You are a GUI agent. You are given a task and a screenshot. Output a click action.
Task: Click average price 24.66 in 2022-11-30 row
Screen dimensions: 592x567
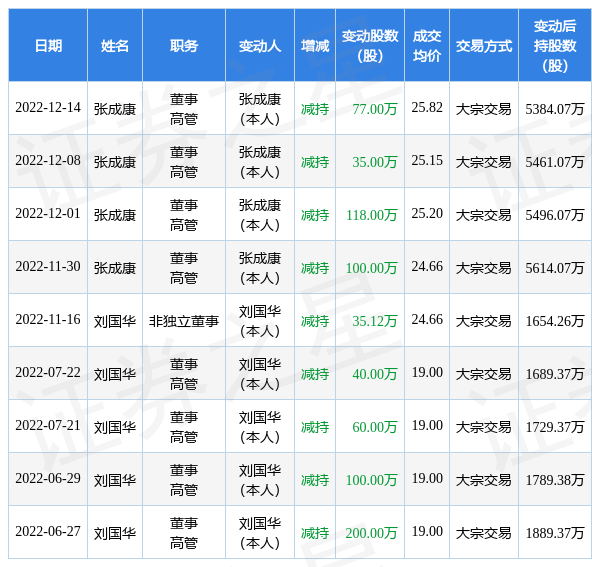(427, 267)
